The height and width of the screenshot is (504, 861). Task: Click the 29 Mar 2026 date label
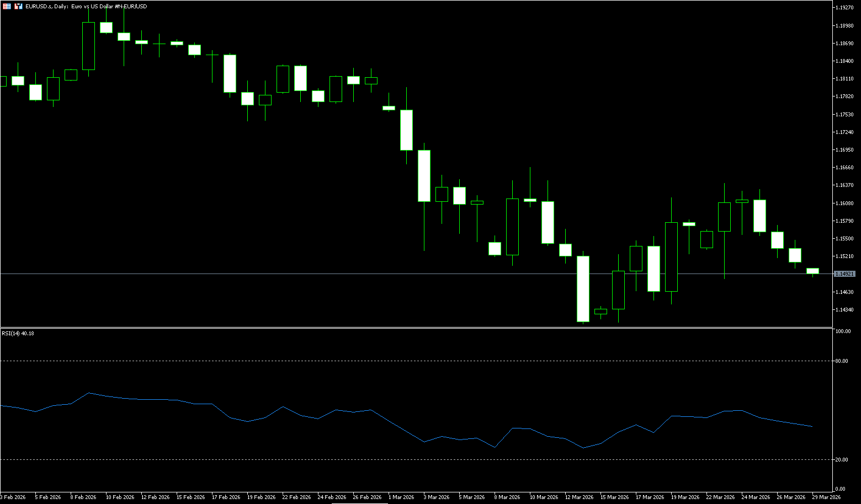[x=826, y=497]
